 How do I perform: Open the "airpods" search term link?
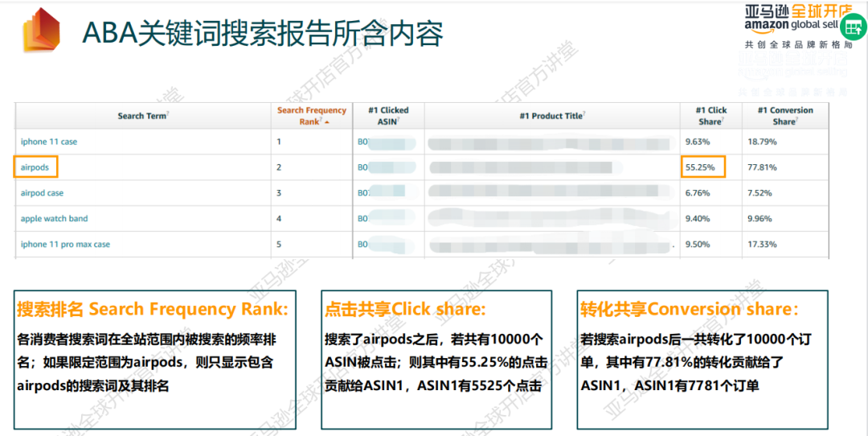coord(35,167)
